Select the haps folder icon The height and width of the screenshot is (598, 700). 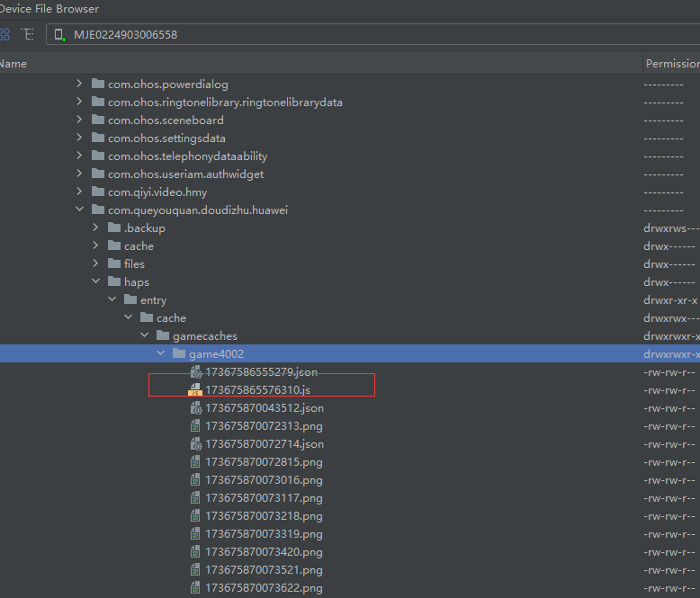pyautogui.click(x=114, y=281)
